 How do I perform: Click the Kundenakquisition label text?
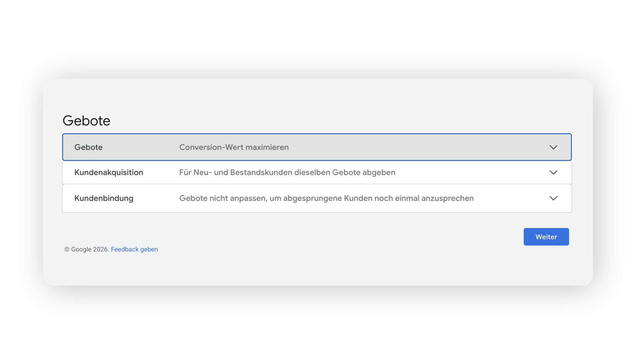point(109,172)
